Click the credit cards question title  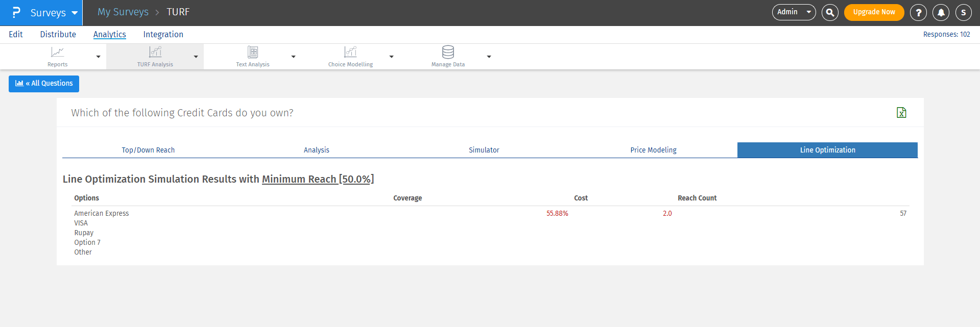click(x=182, y=113)
